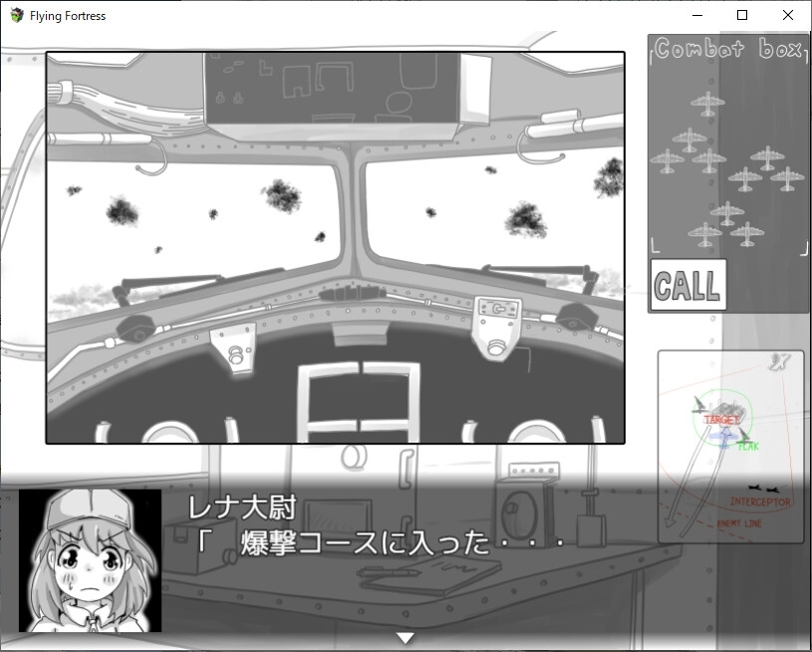The width and height of the screenshot is (812, 652).
Task: Click the Flying Fortress game icon in the title bar
Action: click(14, 15)
